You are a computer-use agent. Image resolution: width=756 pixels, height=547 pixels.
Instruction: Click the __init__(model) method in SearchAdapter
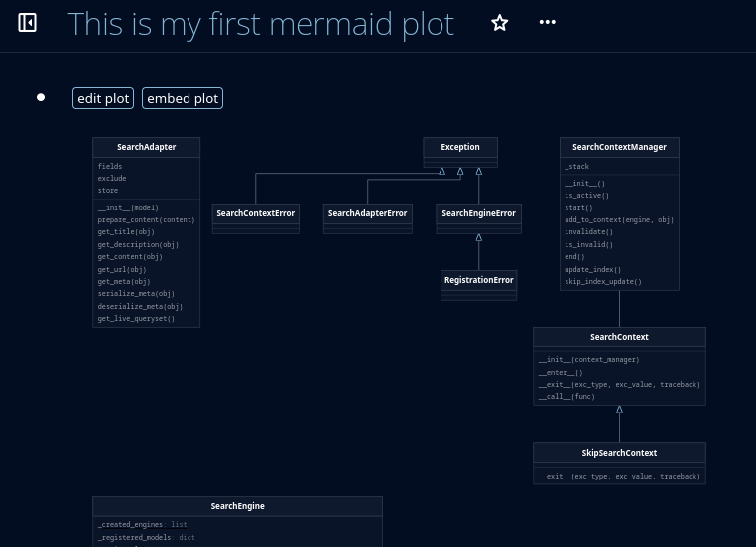tap(128, 207)
